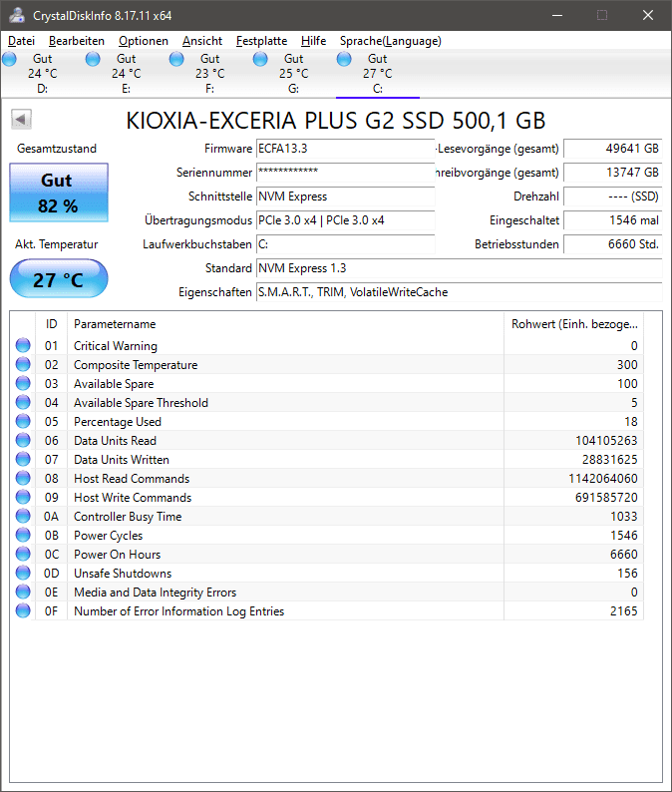Screen dimensions: 672x792
Task: Open the Datei menu
Action: [x=21, y=41]
